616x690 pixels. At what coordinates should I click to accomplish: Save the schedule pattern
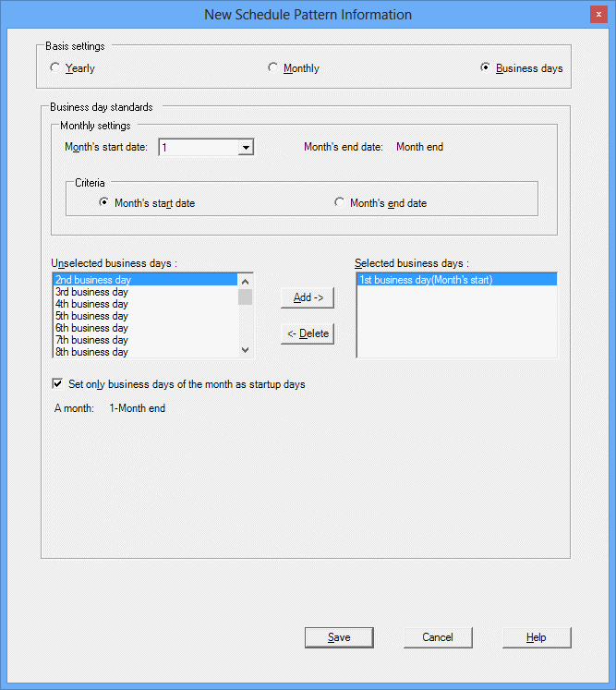pyautogui.click(x=339, y=637)
